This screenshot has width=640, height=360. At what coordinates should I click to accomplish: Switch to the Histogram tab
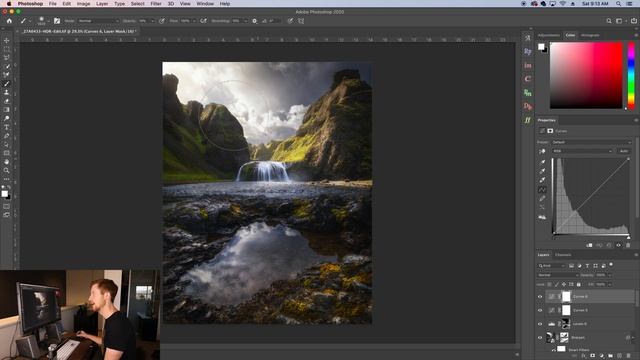pyautogui.click(x=590, y=36)
